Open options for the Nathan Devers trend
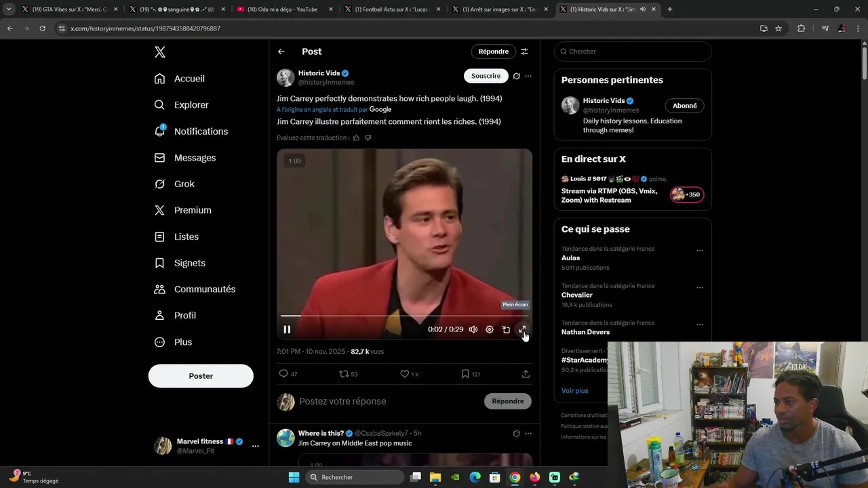 [700, 325]
